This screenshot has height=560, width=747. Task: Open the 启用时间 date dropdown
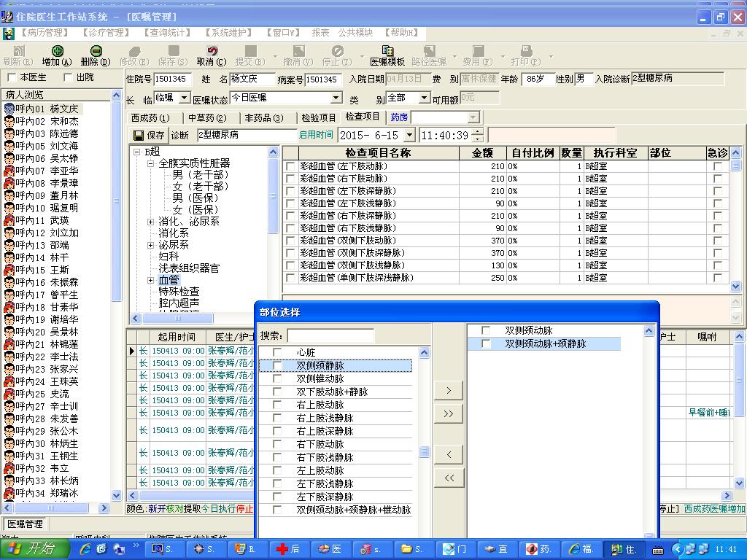click(x=410, y=135)
